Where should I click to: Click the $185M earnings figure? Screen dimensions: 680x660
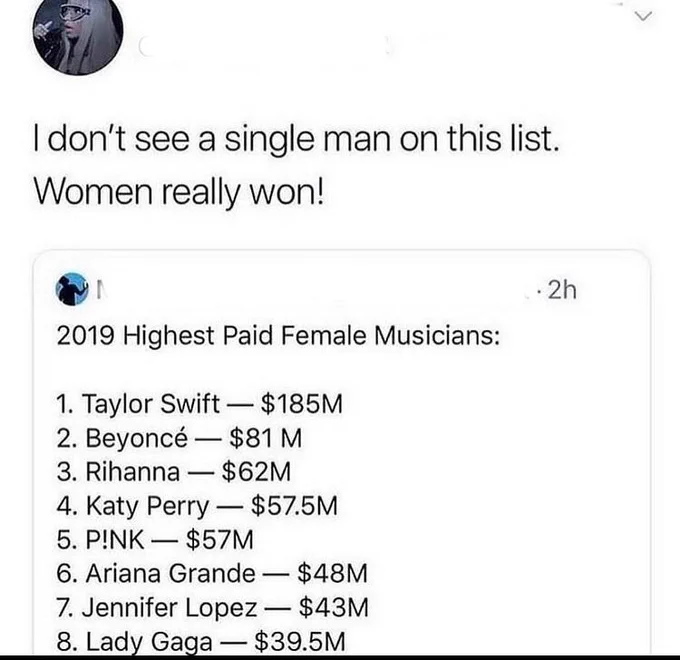point(302,404)
